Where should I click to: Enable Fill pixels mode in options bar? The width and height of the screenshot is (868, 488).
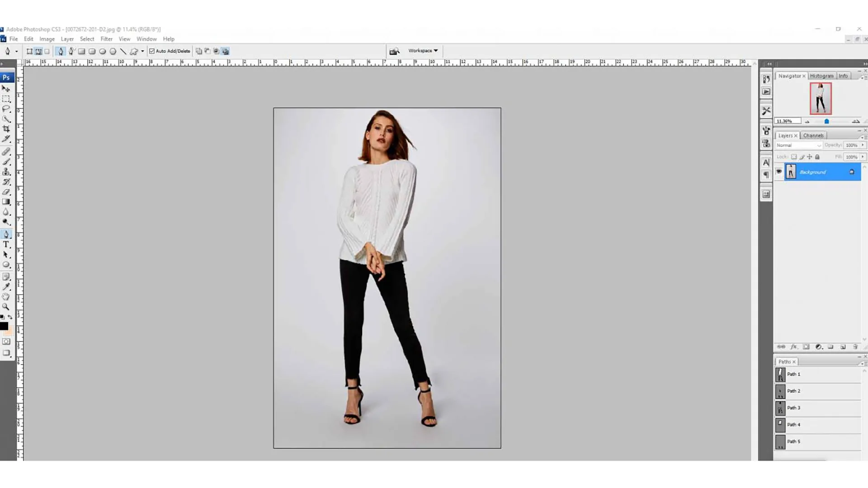(x=47, y=51)
